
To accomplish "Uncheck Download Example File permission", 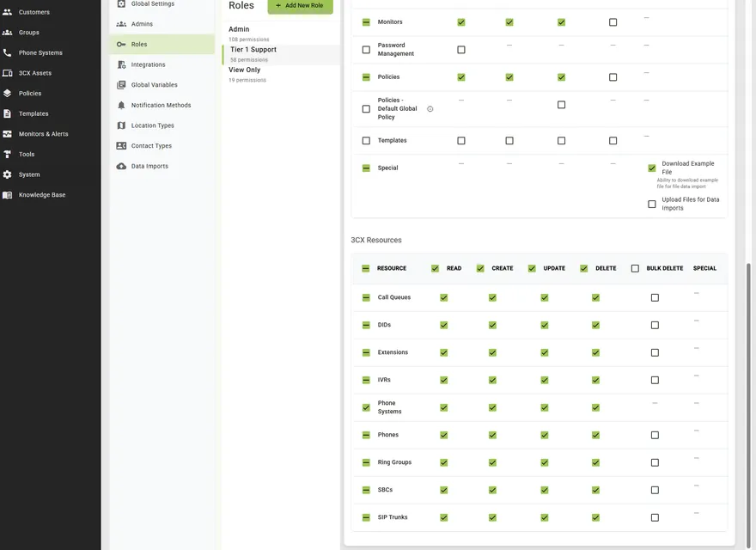I will [652, 168].
